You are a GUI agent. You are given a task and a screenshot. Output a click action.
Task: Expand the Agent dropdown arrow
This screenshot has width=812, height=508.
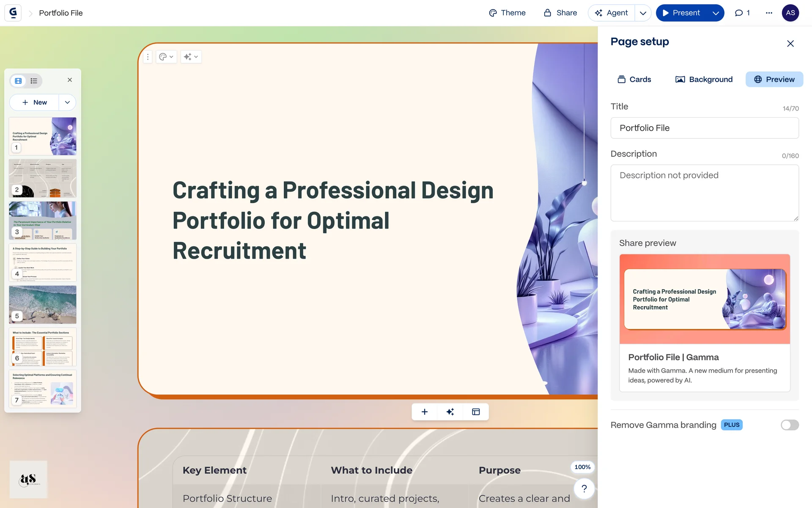(x=643, y=13)
